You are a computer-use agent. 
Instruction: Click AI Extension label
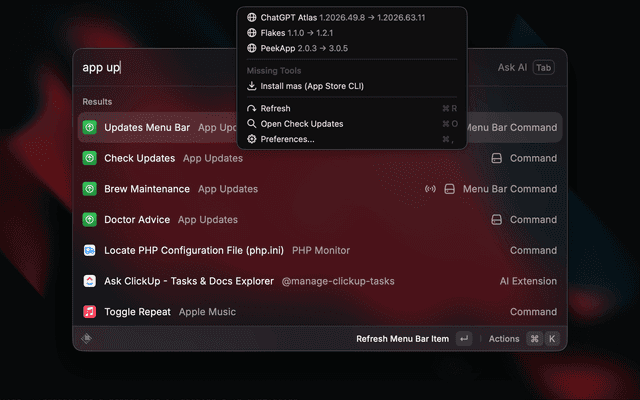[x=528, y=281]
